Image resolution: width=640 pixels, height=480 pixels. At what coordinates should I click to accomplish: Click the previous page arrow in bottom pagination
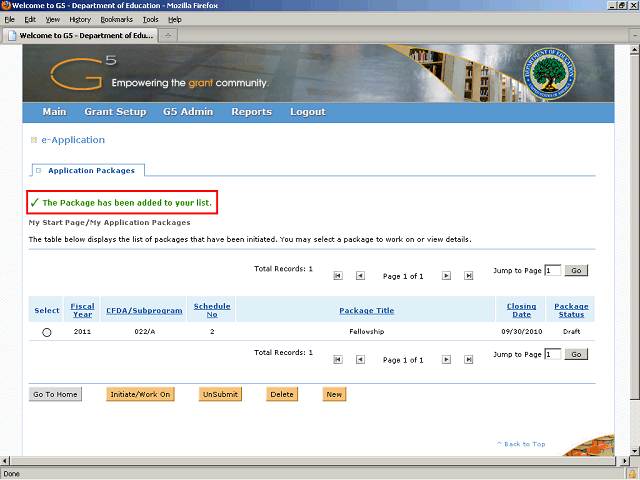point(360,360)
